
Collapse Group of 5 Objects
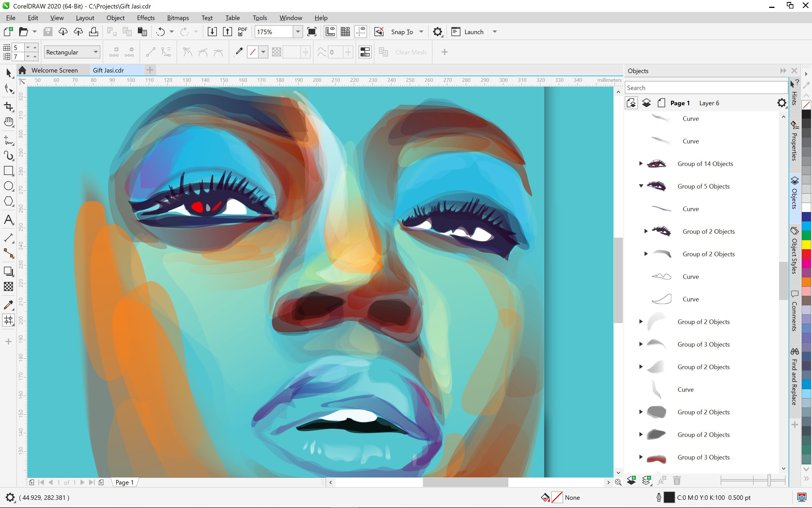click(x=641, y=186)
